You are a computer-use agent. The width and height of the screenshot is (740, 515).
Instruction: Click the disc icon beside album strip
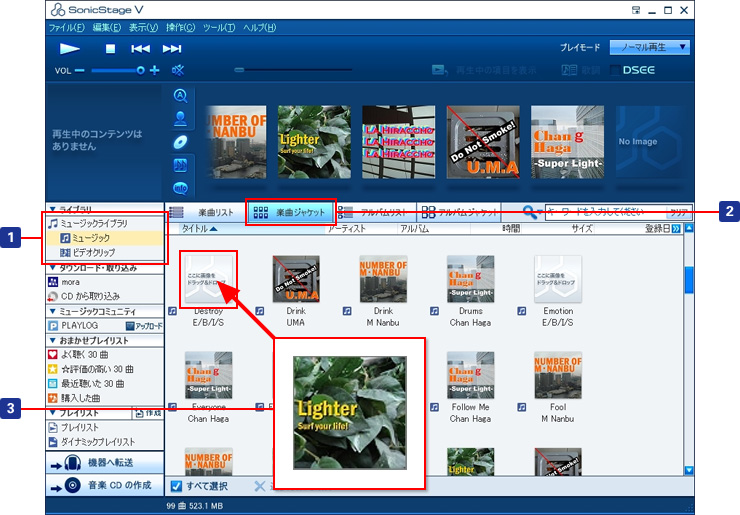click(181, 141)
